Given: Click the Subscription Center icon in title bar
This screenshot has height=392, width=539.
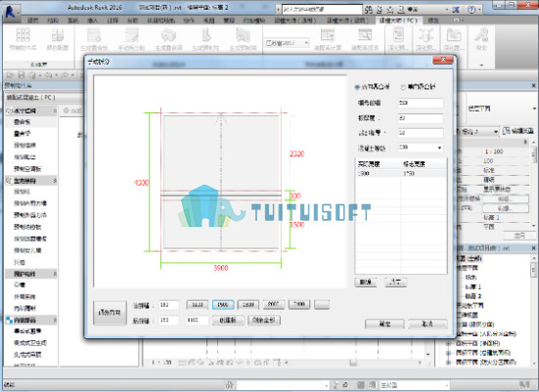Looking at the screenshot, I should click(380, 9).
